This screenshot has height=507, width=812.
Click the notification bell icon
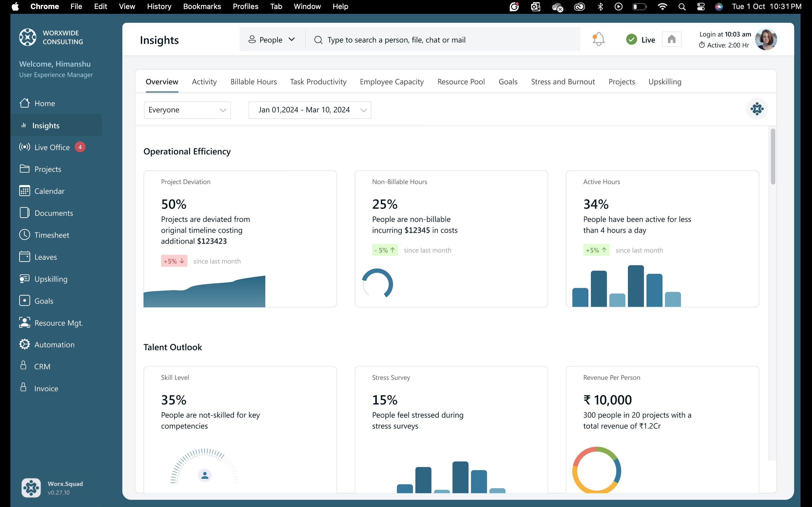(598, 39)
